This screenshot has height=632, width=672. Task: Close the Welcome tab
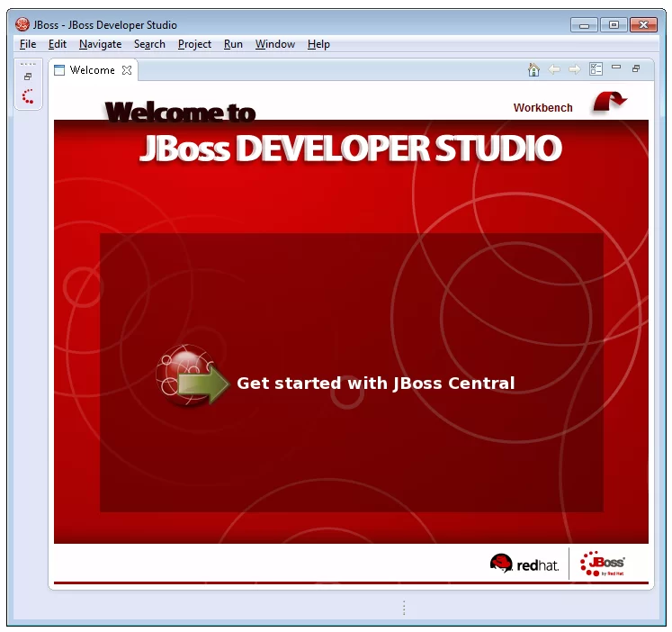127,70
